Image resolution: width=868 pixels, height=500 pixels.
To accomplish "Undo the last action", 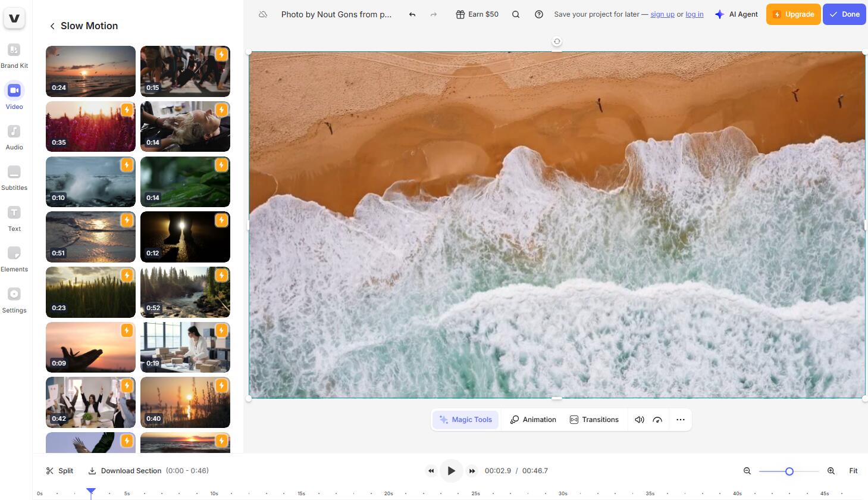I will pyautogui.click(x=412, y=14).
